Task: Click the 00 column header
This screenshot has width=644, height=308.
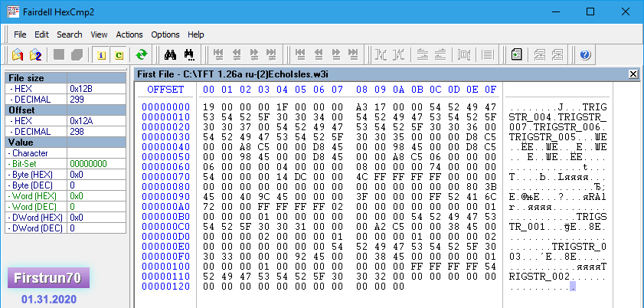Action: (x=208, y=90)
